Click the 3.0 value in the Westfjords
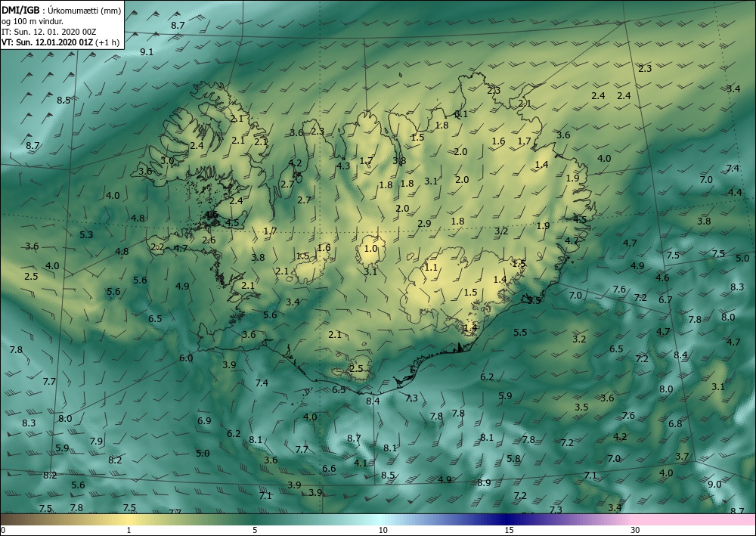 pyautogui.click(x=167, y=161)
